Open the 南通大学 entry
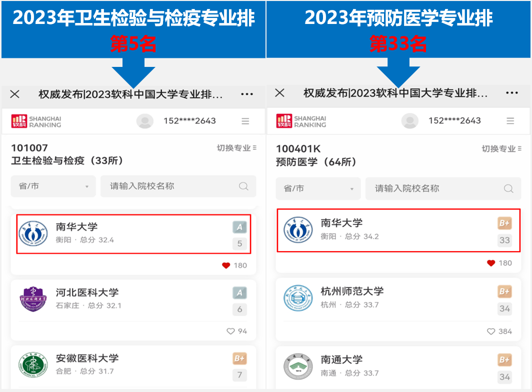The height and width of the screenshot is (392, 532). tap(342, 360)
